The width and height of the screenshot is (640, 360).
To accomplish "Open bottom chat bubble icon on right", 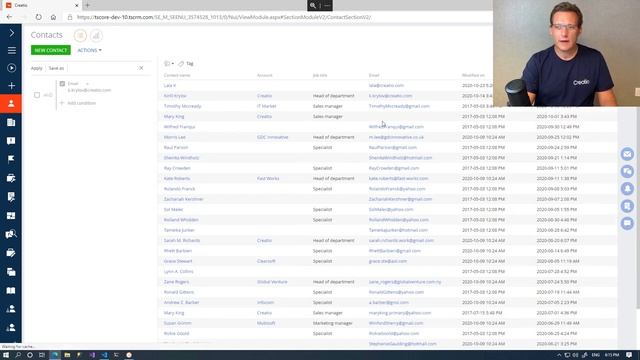I will (627, 223).
